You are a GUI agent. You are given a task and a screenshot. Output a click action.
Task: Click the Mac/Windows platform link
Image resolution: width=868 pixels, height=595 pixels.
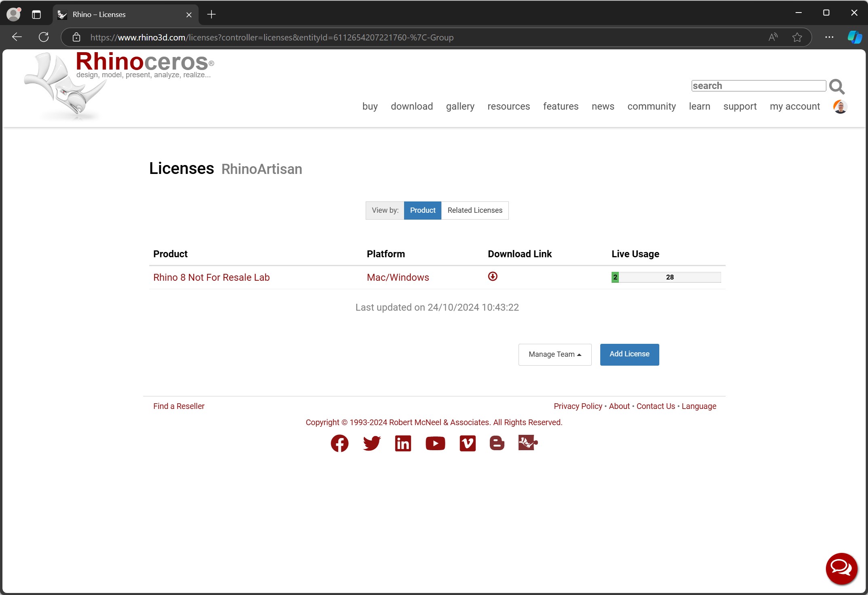[x=398, y=277]
